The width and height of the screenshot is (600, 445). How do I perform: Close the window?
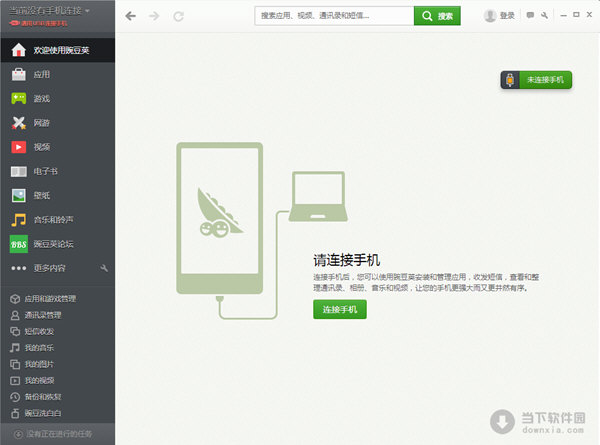(x=589, y=15)
